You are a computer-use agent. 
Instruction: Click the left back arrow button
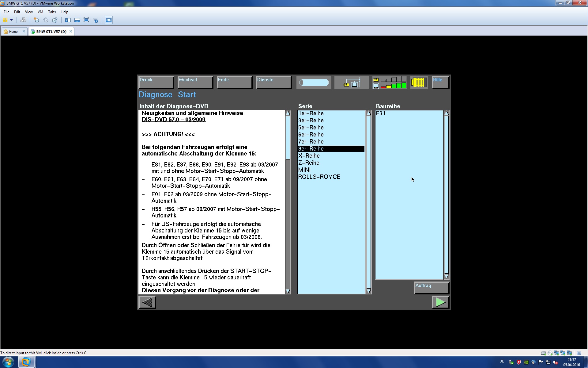(147, 302)
